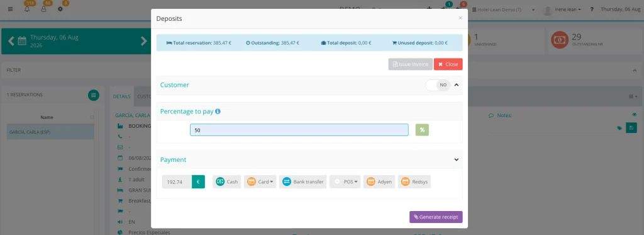Close the Deposits dialog with the X
644x235 pixels.
pos(460,18)
